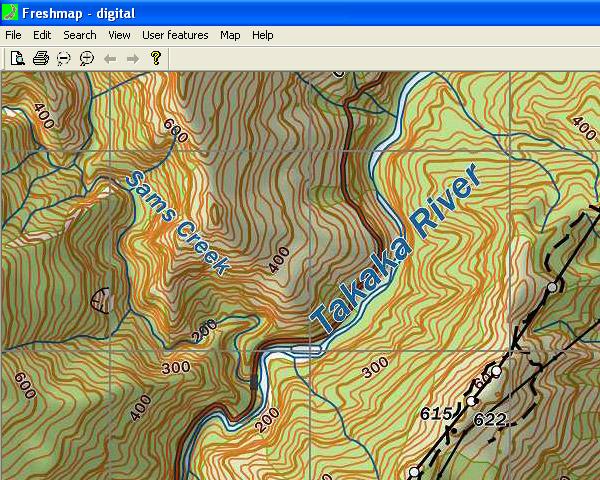This screenshot has width=600, height=480.
Task: Click the Sams Creek label on map
Action: click(178, 222)
